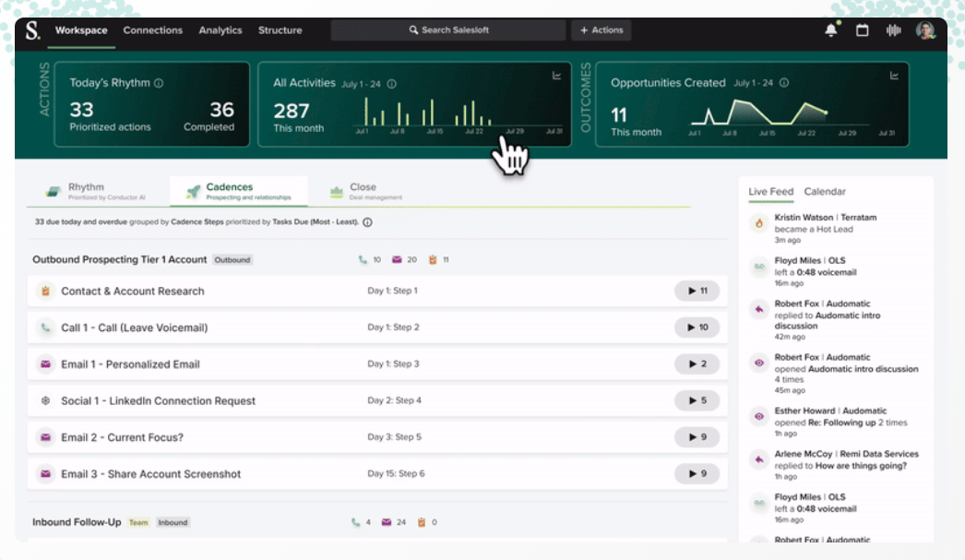The width and height of the screenshot is (965, 560).
Task: Open your profile avatar picture
Action: click(x=924, y=30)
